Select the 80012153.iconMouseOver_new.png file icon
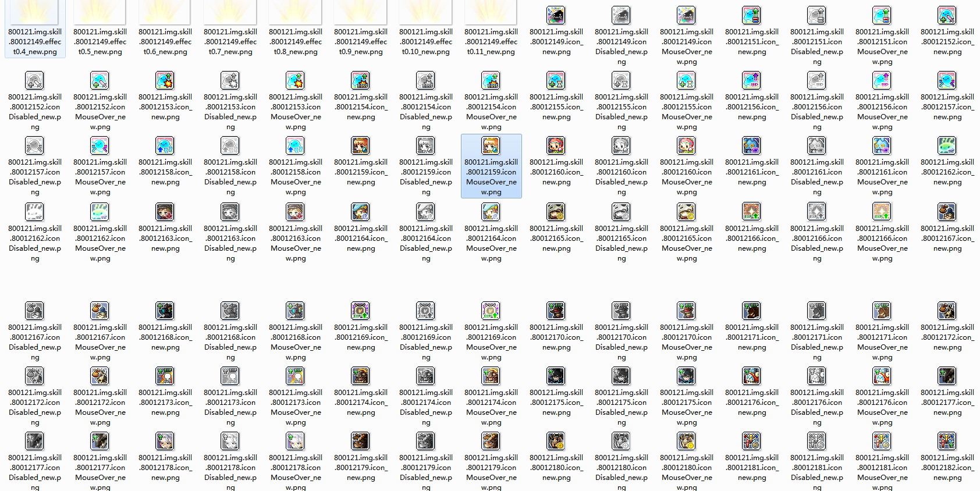The width and height of the screenshot is (980, 491). coord(296,80)
